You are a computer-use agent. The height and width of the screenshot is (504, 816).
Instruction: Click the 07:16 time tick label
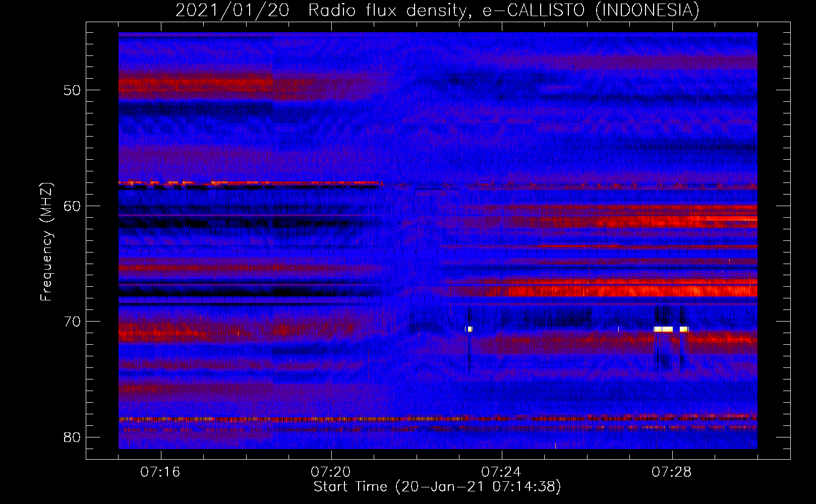pyautogui.click(x=160, y=472)
